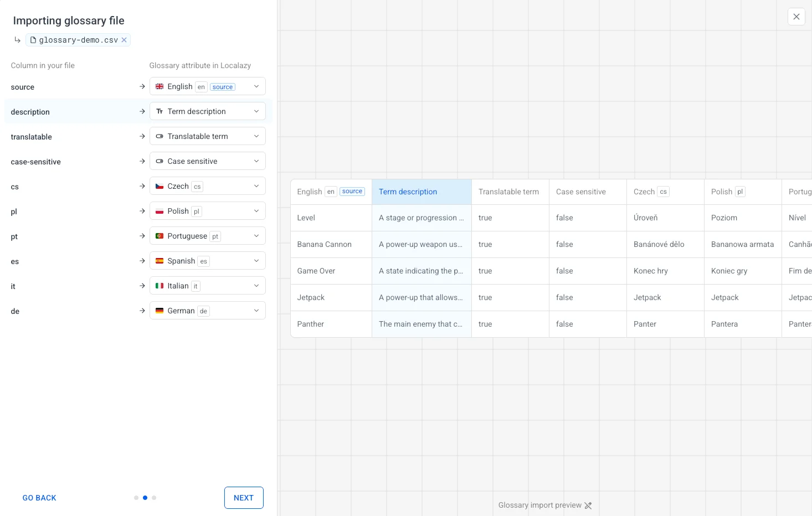This screenshot has width=812, height=516.
Task: Click the UK flag icon in the English dropdown
Action: click(x=160, y=86)
